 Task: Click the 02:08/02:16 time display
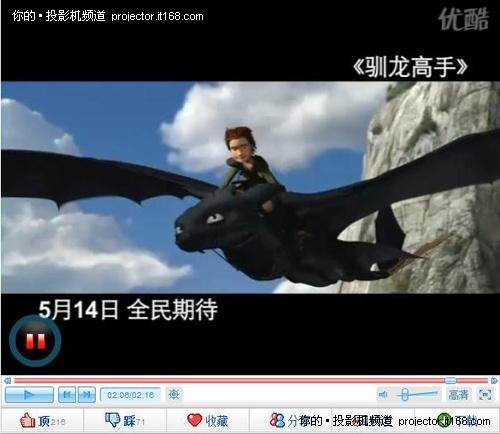130,395
